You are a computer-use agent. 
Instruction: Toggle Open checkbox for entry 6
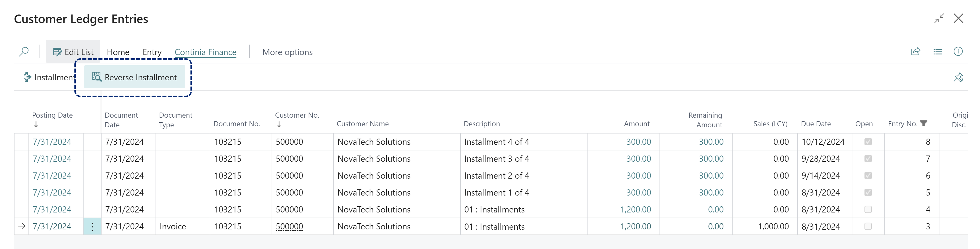click(868, 176)
